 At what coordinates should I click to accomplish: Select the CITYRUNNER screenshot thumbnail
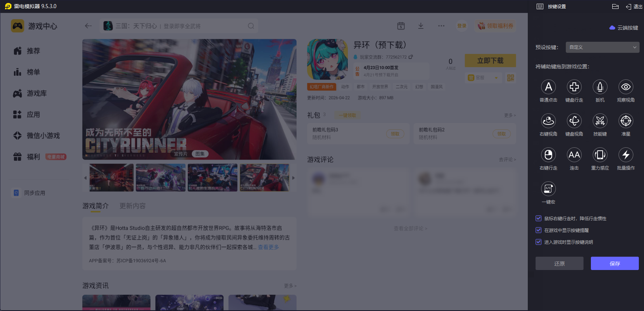pyautogui.click(x=264, y=178)
